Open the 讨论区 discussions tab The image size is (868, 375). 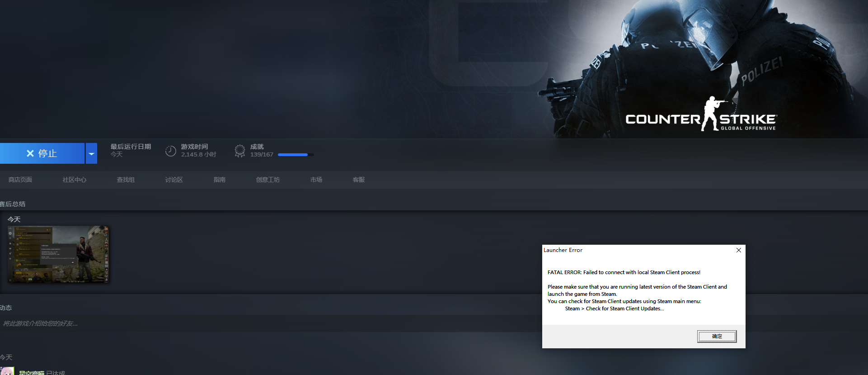click(x=174, y=180)
